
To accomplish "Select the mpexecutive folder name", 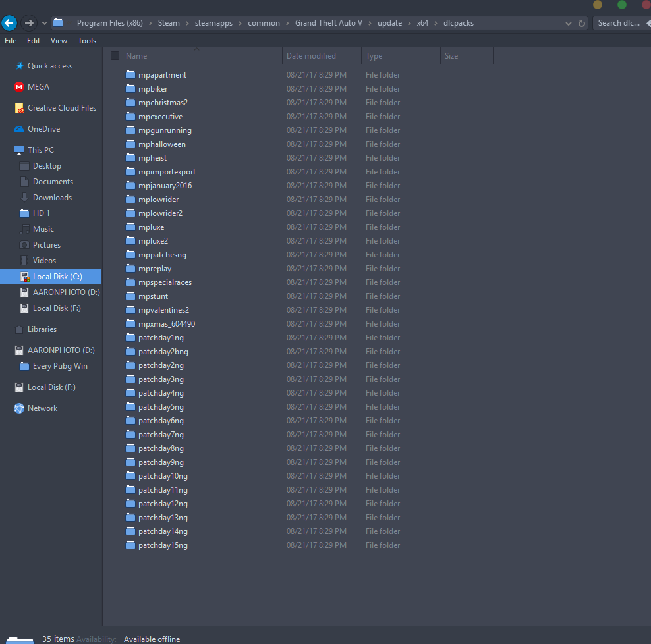I will pos(160,117).
